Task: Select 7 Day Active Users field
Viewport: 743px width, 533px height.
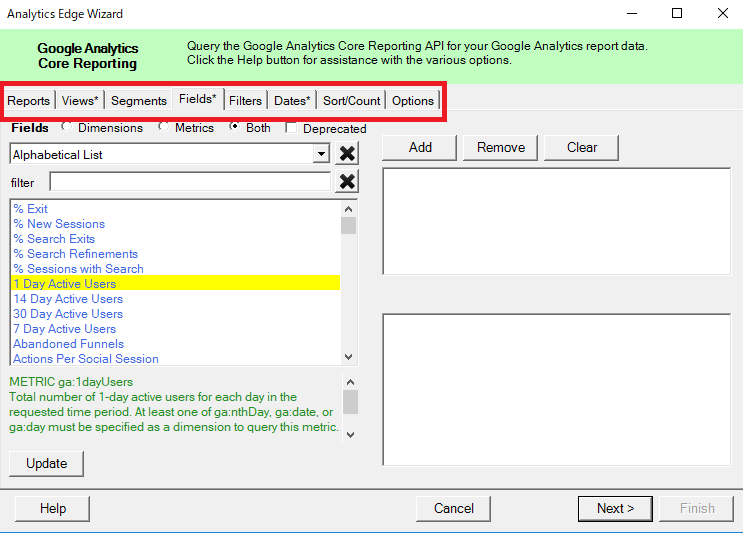Action: (x=175, y=329)
